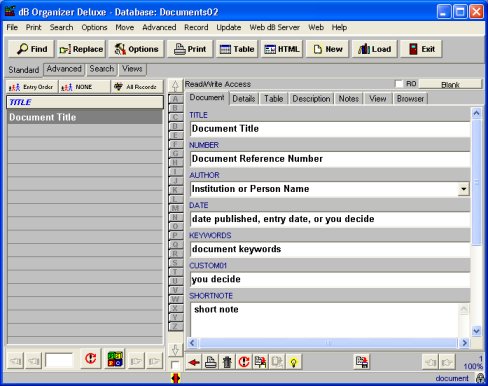Click the Find toolbar button
The width and height of the screenshot is (488, 386).
point(31,49)
